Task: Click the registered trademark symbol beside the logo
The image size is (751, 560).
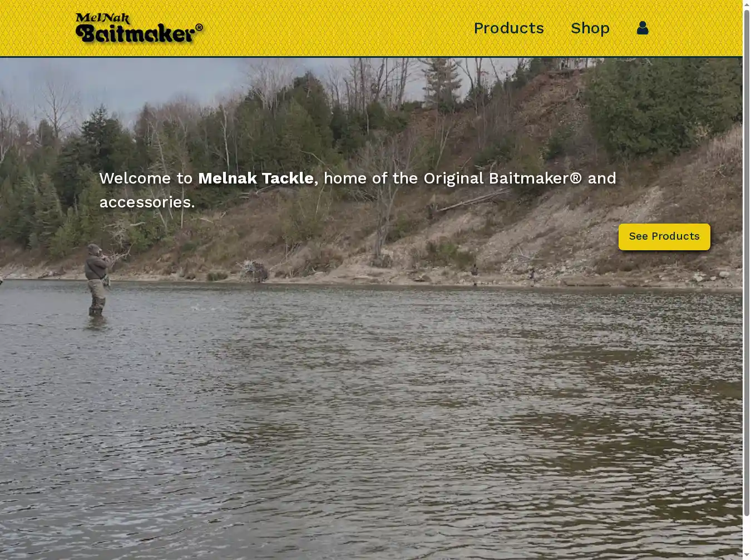Action: pyautogui.click(x=199, y=27)
